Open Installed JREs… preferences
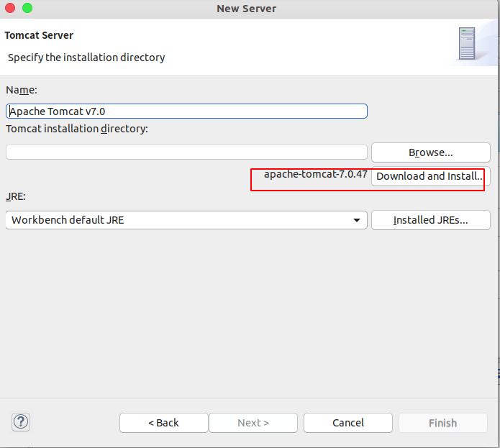Viewport: 500px width, 448px height. tap(431, 220)
